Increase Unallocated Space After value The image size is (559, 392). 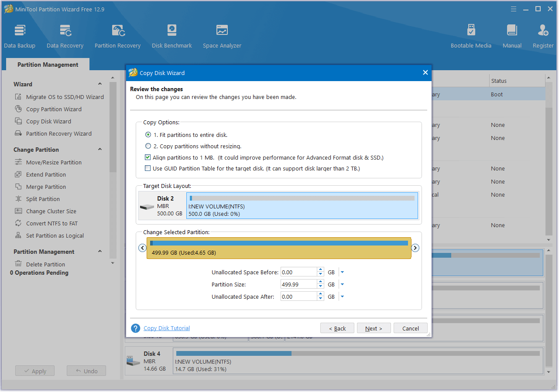click(x=321, y=294)
